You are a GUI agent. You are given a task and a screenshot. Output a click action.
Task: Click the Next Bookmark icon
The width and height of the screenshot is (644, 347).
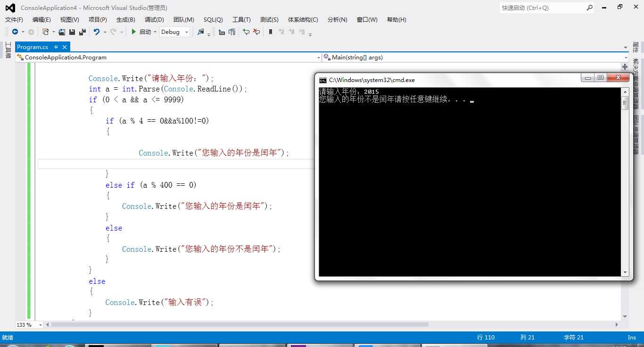(292, 32)
